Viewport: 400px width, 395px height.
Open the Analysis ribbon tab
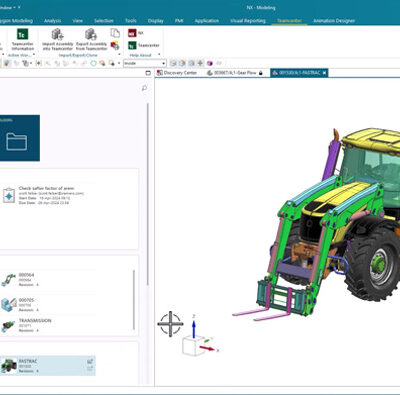pyautogui.click(x=53, y=21)
